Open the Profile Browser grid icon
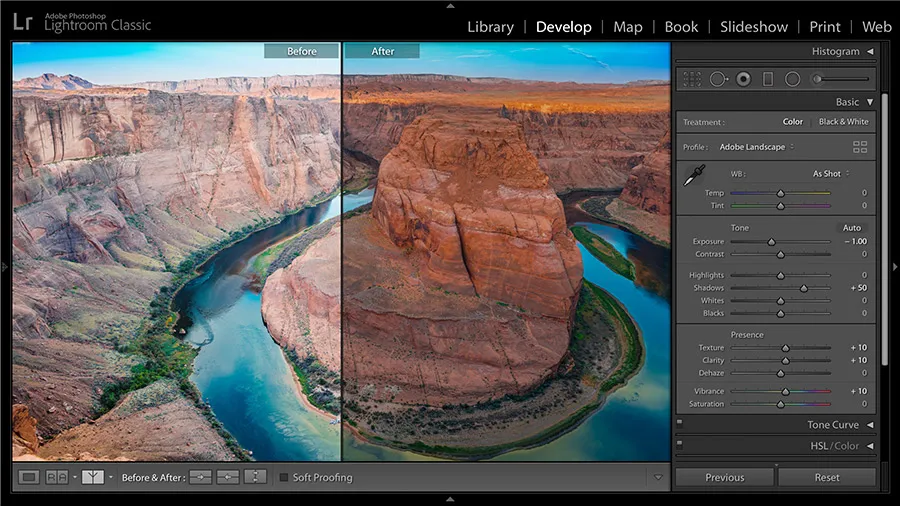The image size is (900, 506). coord(859,147)
